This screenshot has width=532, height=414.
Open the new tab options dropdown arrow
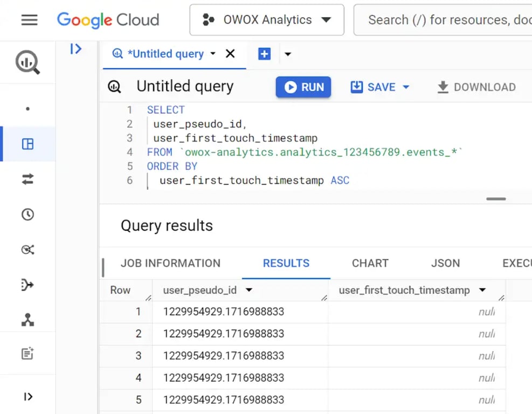[288, 54]
